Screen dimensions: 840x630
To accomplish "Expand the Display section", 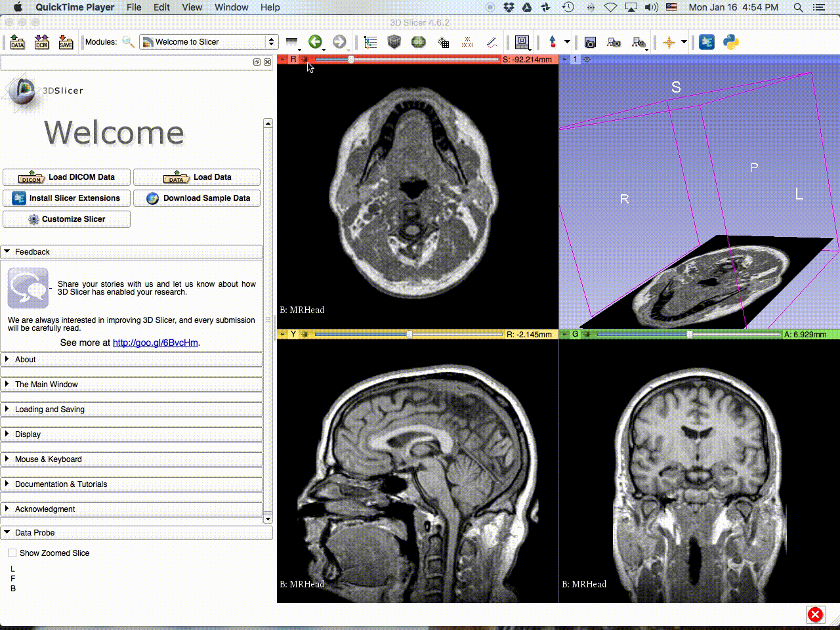I will [x=132, y=434].
